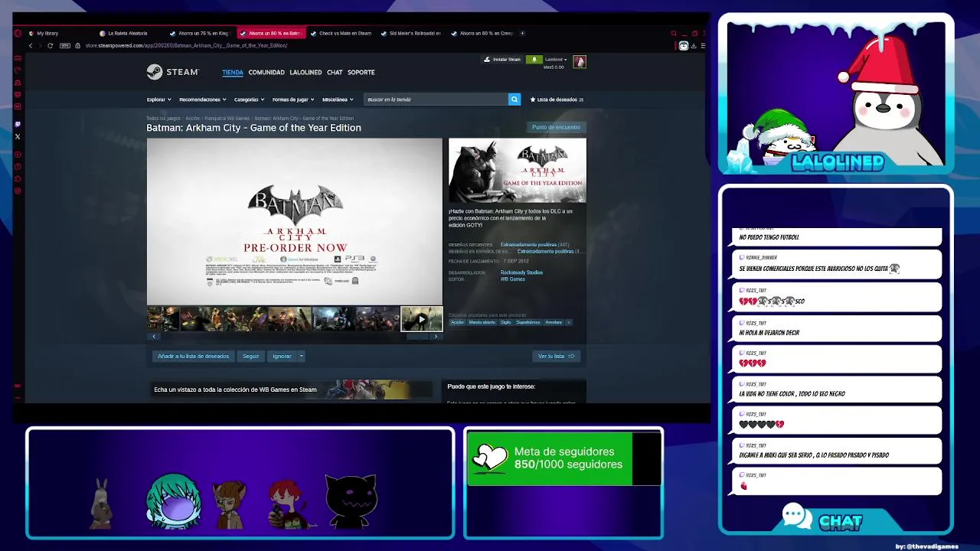Expand the Miscelánea dropdown
The height and width of the screenshot is (551, 980).
pos(338,99)
